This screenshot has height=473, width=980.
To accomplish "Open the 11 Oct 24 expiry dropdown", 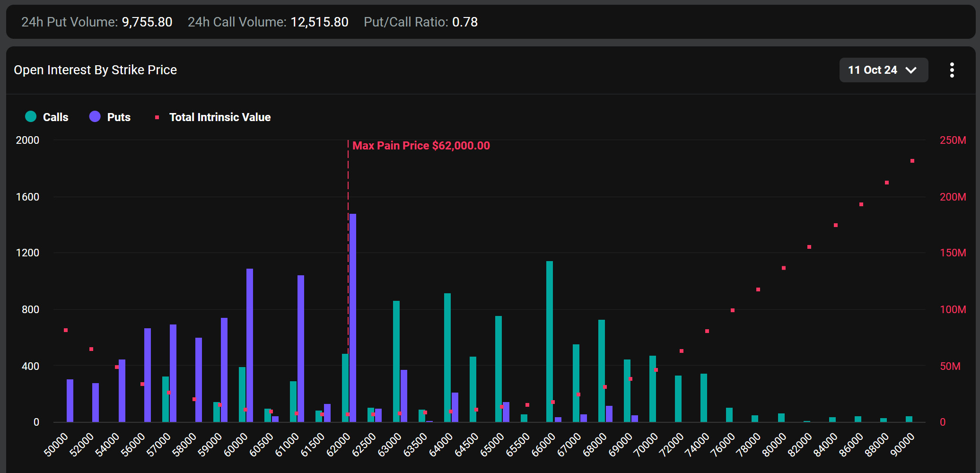I will [x=884, y=70].
